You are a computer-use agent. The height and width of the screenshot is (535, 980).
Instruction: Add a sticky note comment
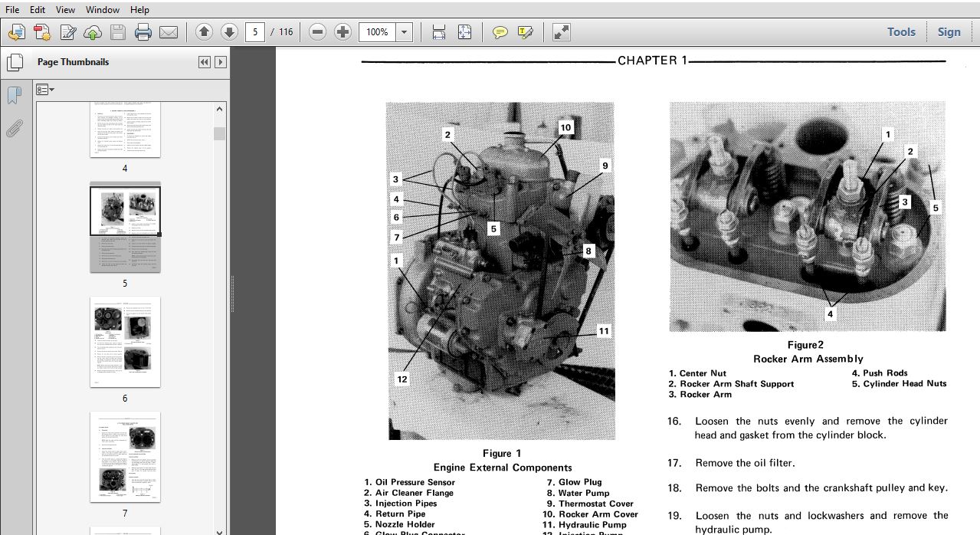point(500,32)
